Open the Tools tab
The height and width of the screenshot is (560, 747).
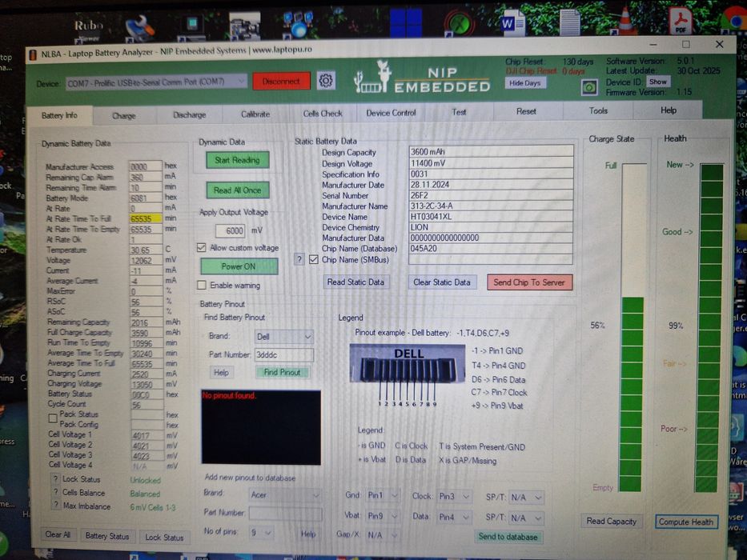[x=598, y=111]
